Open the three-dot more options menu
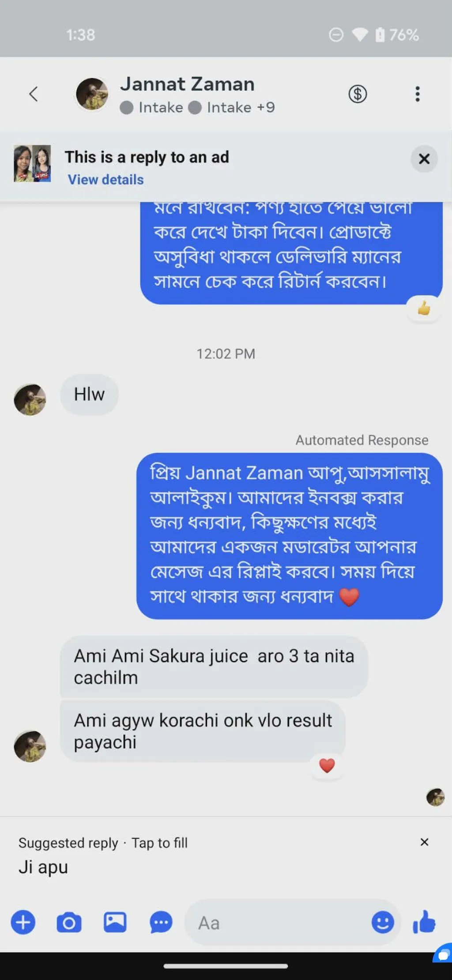This screenshot has width=452, height=980. pos(417,94)
